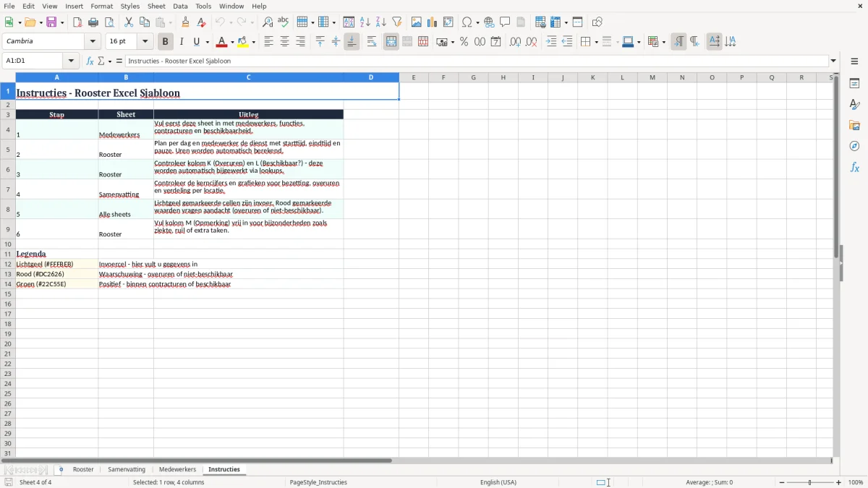Insert a pivot table
This screenshot has width=868, height=488.
tap(448, 22)
